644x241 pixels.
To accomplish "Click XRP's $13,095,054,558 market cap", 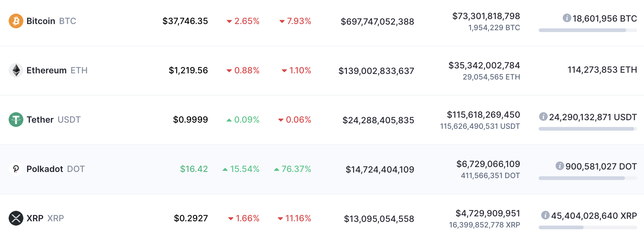I will pos(379,219).
